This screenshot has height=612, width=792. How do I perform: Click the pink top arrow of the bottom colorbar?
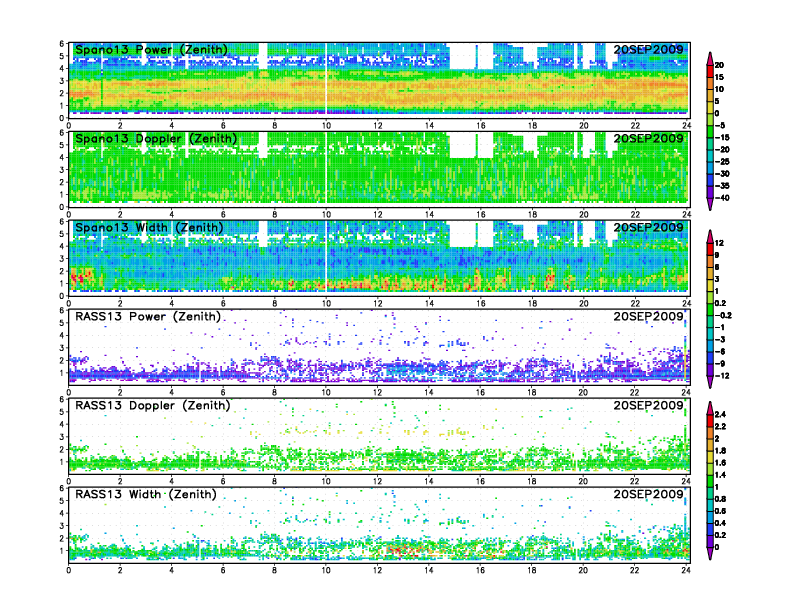(710, 407)
